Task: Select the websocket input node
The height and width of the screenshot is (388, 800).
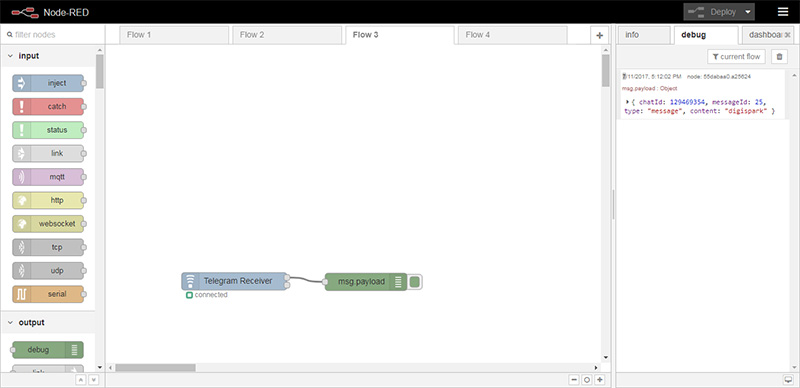Action: (x=48, y=224)
